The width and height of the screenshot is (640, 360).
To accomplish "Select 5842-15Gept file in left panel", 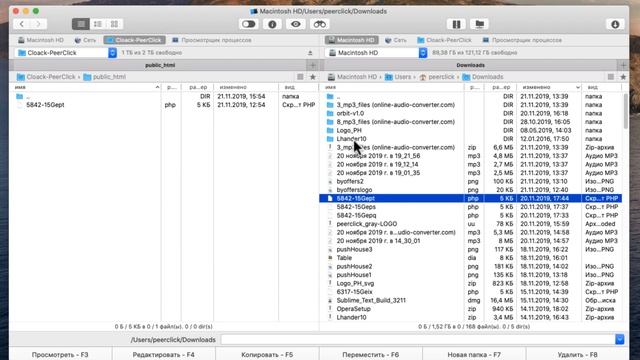I will point(165,105).
